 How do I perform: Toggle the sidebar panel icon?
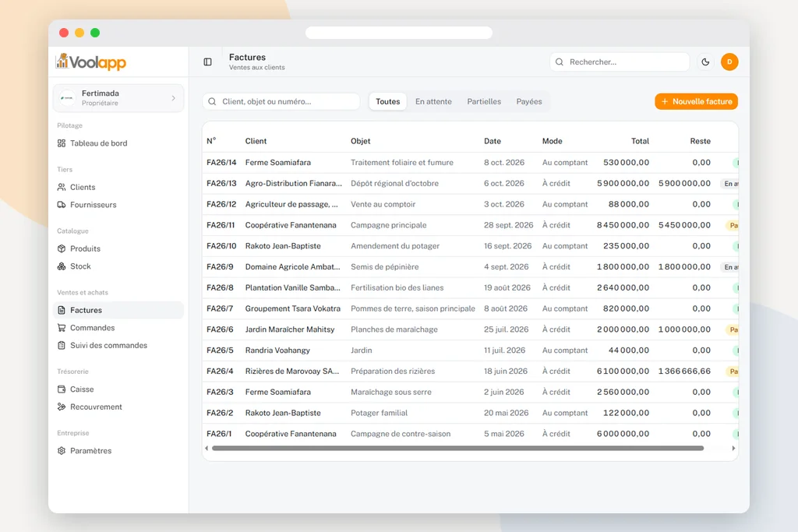tap(207, 62)
